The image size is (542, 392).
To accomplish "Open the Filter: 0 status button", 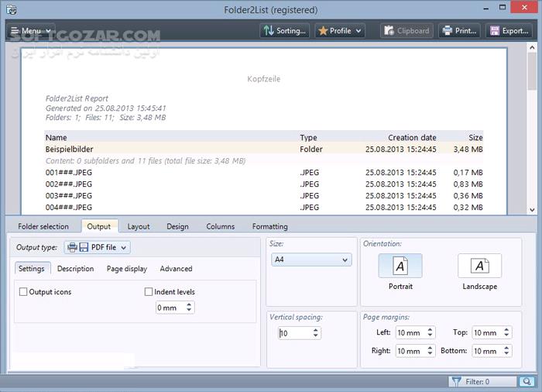I will coord(482,382).
